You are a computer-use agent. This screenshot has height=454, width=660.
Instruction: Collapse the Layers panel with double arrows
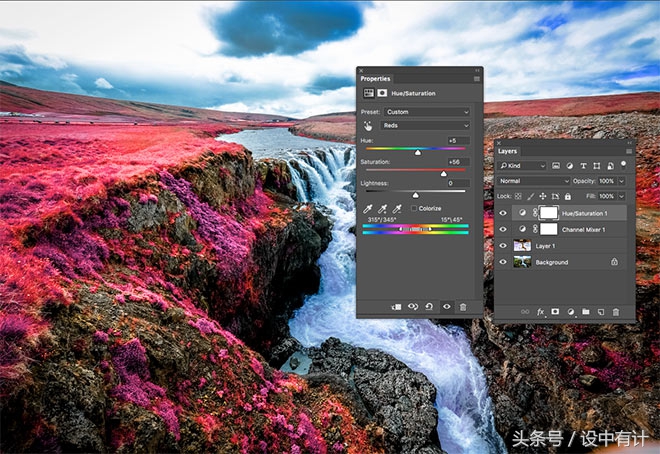(630, 143)
